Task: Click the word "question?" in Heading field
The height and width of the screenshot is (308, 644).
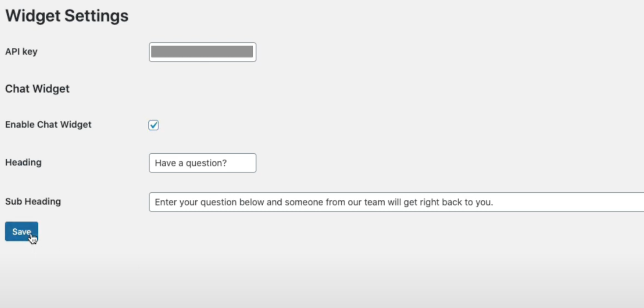Action: 206,163
